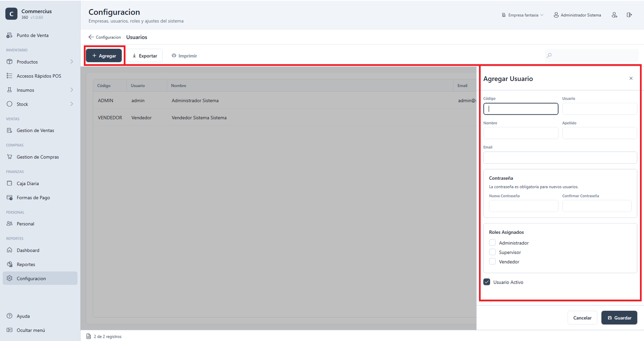This screenshot has width=644, height=341.
Task: Click the back arrow next to Configuracion
Action: [91, 37]
